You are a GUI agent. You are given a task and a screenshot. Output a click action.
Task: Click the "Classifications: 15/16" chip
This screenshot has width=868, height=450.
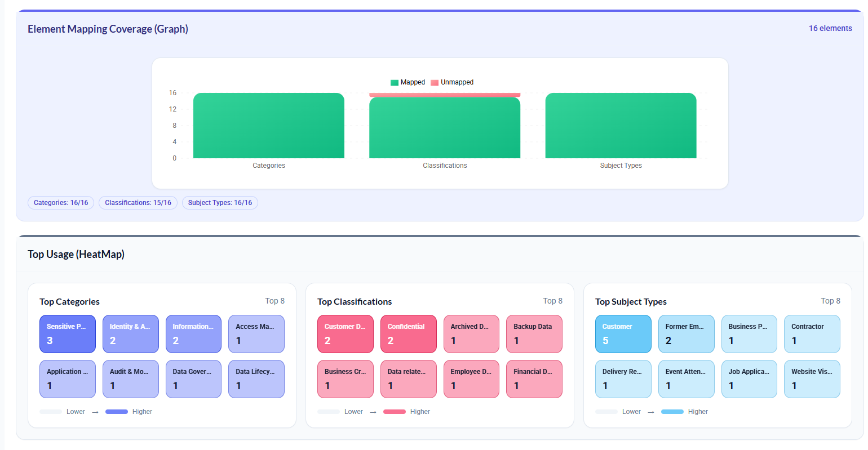[138, 202]
